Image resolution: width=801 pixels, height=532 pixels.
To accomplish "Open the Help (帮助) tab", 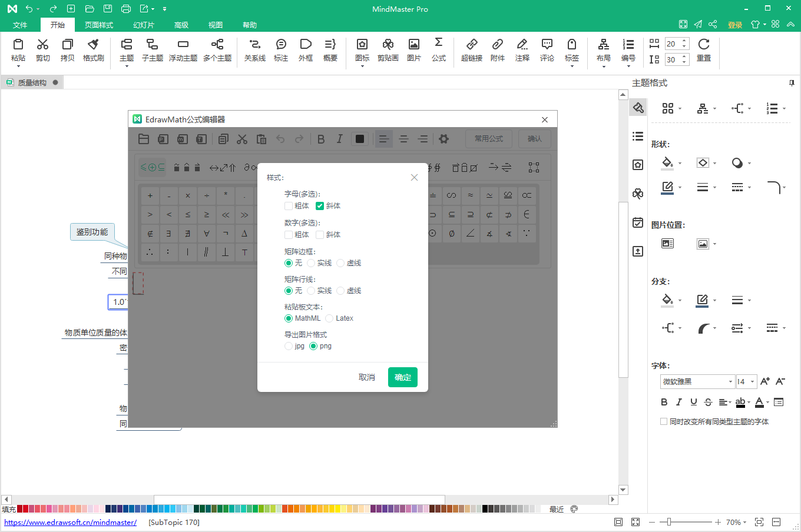I will pyautogui.click(x=250, y=25).
